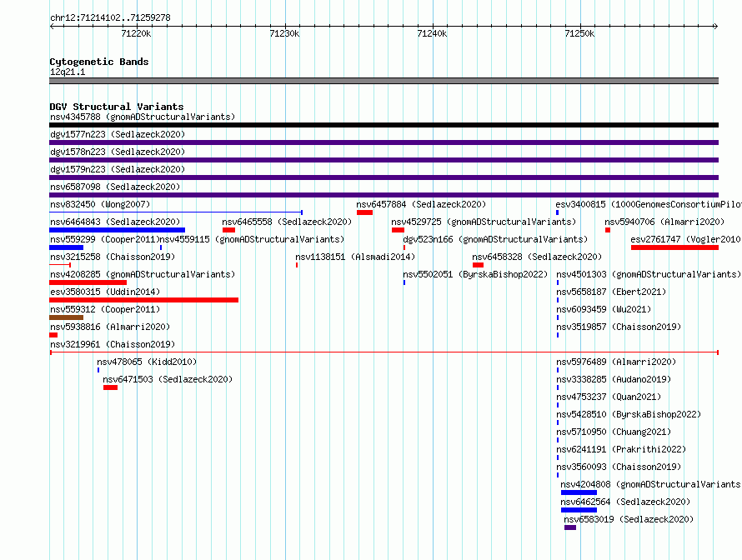Open variant nsv6464843 (Sedlazeck2020)
This screenshot has height=560, width=742.
tap(115, 222)
